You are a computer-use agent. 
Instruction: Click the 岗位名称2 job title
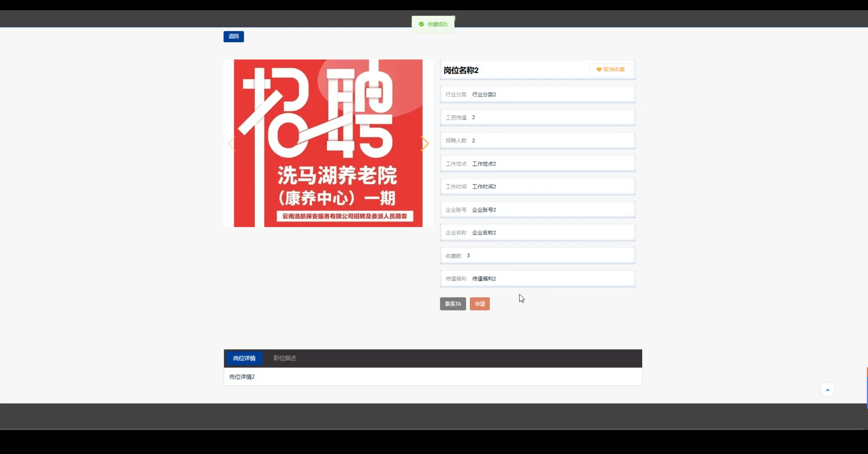(x=461, y=70)
